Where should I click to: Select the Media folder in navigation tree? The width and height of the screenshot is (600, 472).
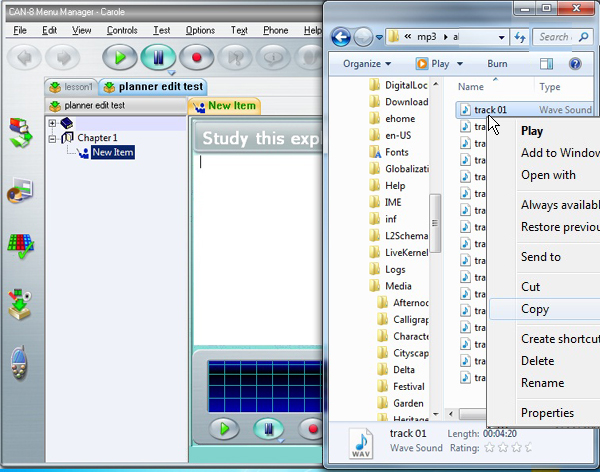pyautogui.click(x=398, y=286)
